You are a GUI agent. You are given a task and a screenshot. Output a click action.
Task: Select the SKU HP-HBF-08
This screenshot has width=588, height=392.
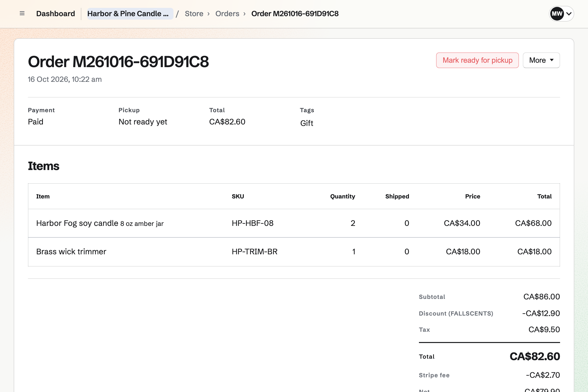click(x=253, y=223)
